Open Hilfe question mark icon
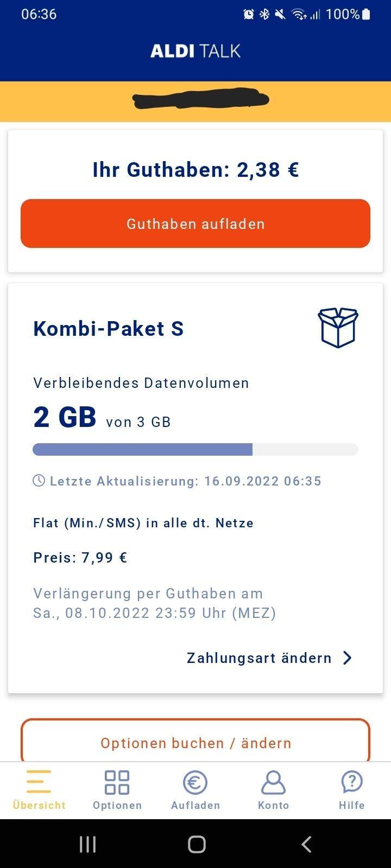Image resolution: width=391 pixels, height=868 pixels. pyautogui.click(x=352, y=782)
